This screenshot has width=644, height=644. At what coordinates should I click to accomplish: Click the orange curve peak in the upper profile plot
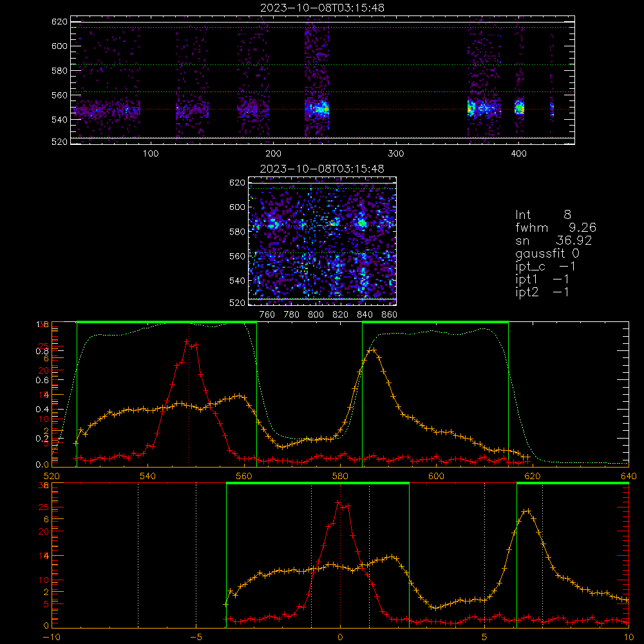(373, 350)
